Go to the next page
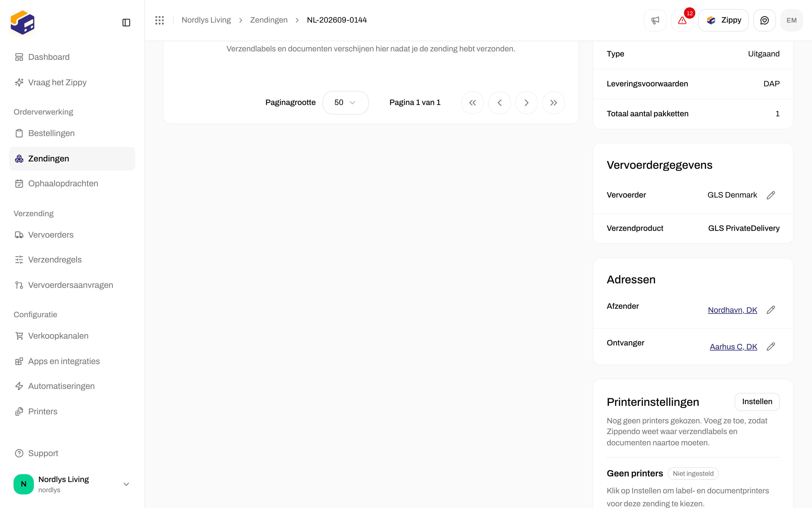The width and height of the screenshot is (812, 508). click(526, 103)
